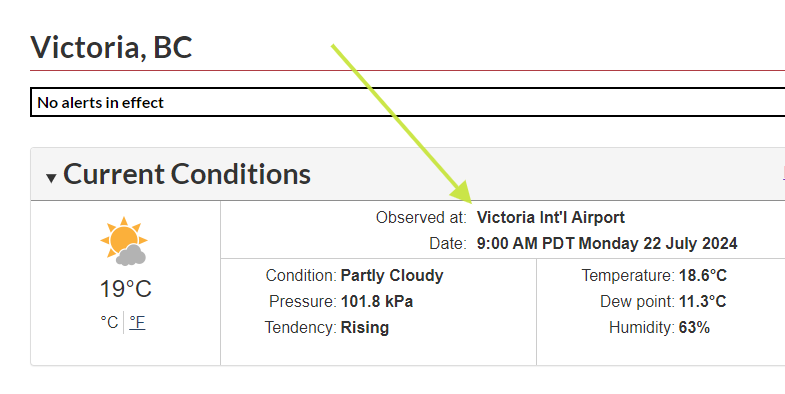Switch temperature units to °F
The image size is (785, 394).
pyautogui.click(x=137, y=322)
